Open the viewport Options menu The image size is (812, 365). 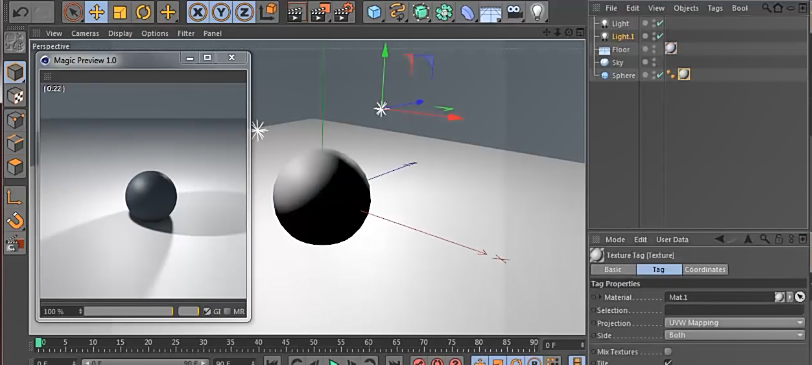155,33
